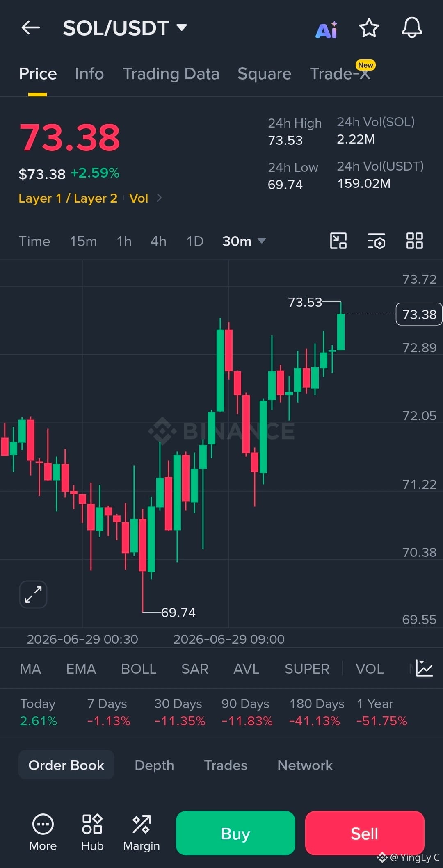Tap the Vol tag link

point(139,198)
